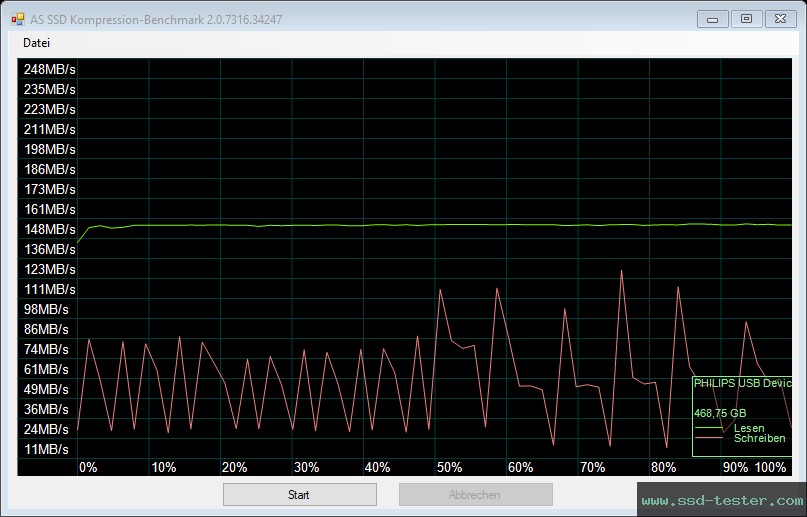Click the 60% compression axis label
Screen dimensions: 807x517
521,468
